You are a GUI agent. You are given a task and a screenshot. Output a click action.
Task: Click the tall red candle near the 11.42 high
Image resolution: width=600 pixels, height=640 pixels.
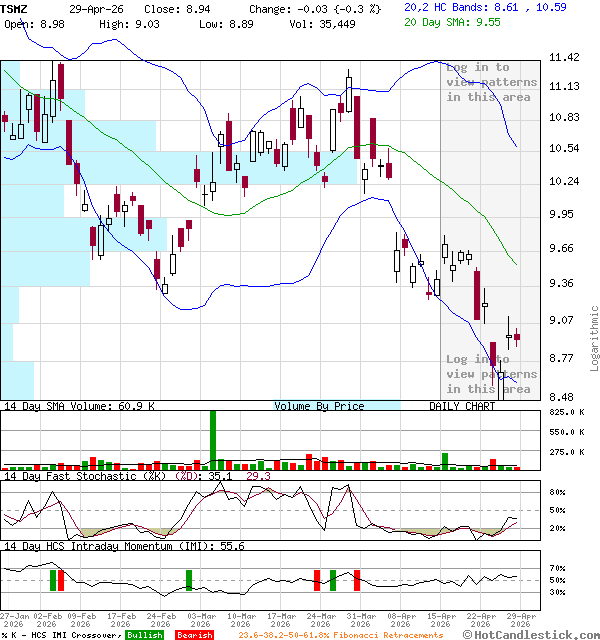tap(61, 86)
